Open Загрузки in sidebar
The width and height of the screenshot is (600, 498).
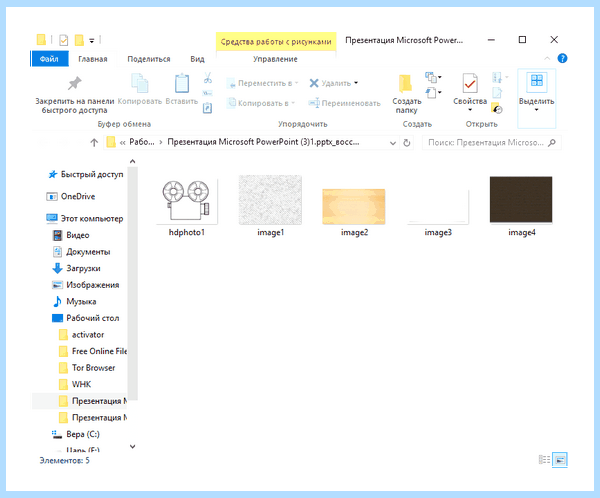tap(76, 268)
